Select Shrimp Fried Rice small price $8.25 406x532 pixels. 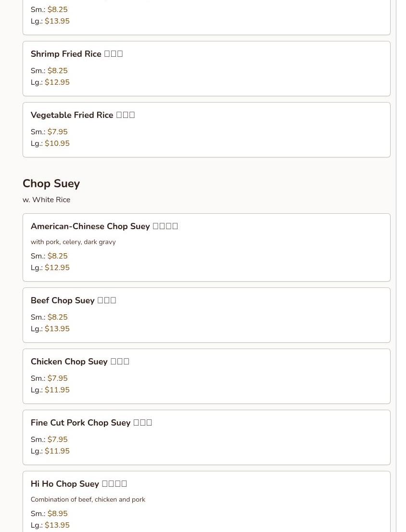pos(57,71)
